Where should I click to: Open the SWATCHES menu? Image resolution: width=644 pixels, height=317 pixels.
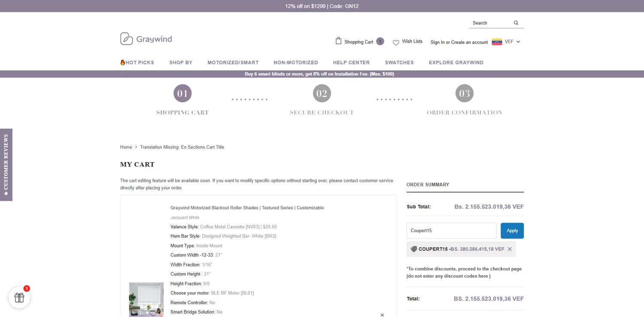(399, 63)
